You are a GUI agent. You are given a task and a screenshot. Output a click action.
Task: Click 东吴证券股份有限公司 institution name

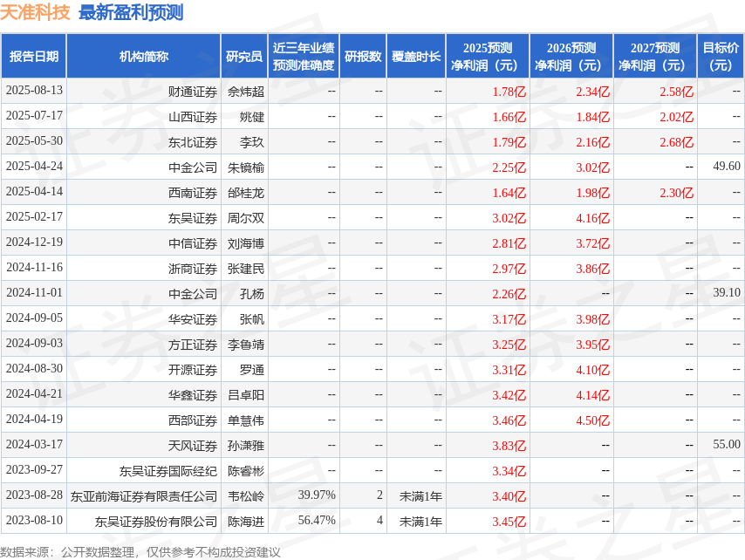[x=156, y=522]
